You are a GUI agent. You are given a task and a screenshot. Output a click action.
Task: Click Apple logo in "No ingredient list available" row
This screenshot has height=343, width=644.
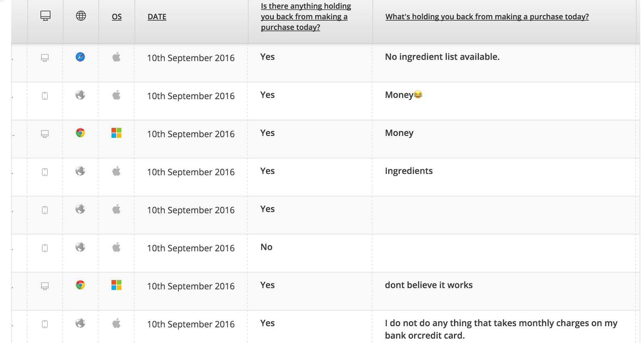coord(116,57)
